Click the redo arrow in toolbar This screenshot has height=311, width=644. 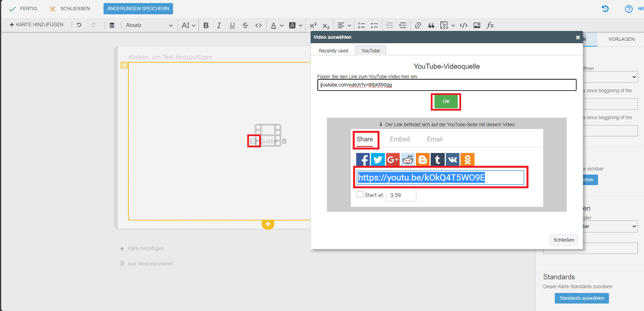(93, 25)
